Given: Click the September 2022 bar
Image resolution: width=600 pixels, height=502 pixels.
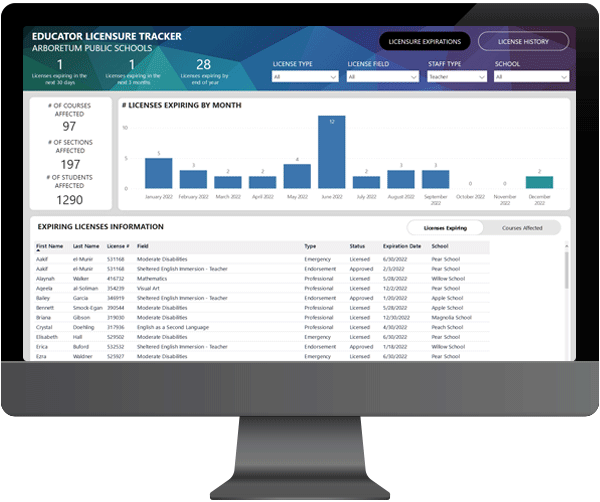Looking at the screenshot, I should [x=435, y=179].
